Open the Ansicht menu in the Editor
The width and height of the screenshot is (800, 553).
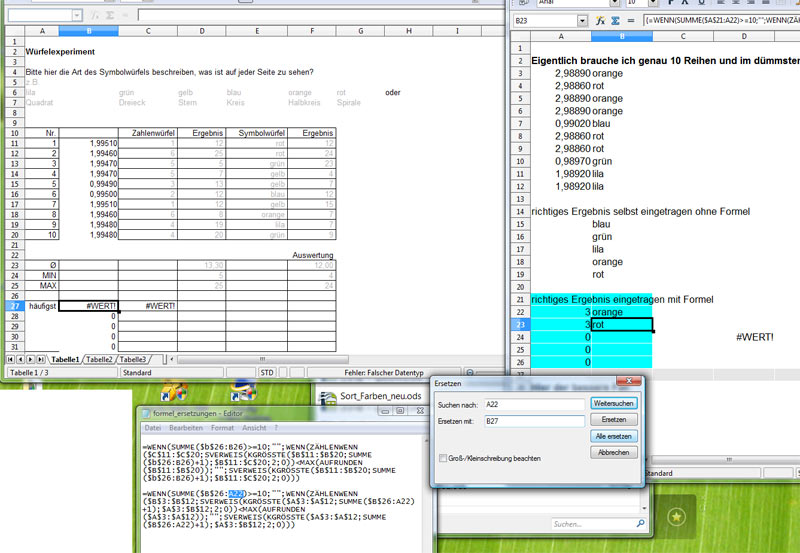254,428
